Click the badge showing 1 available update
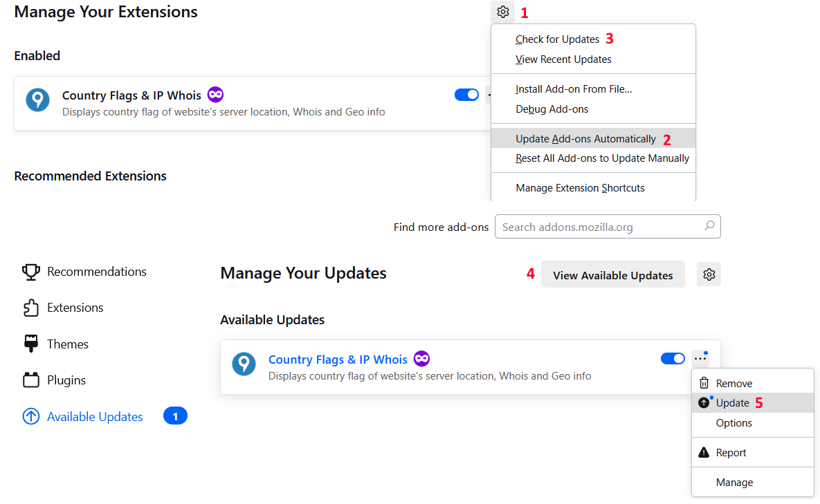 [x=175, y=416]
